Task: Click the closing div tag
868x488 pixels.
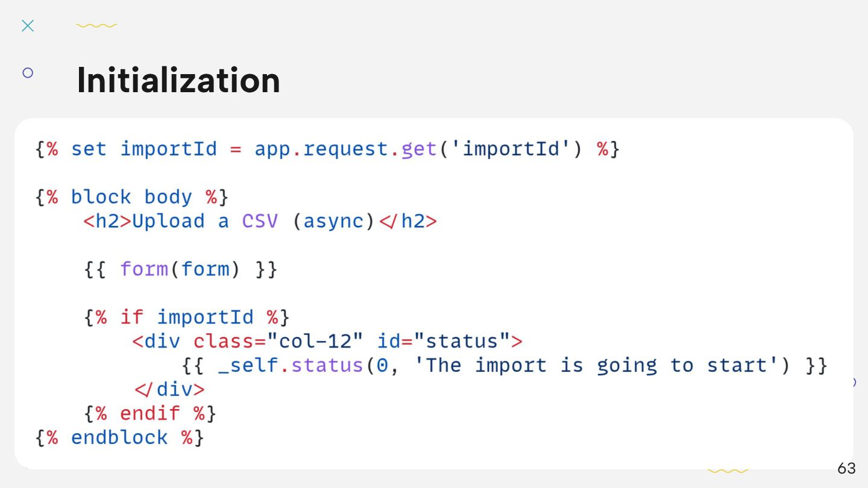Action: coord(169,389)
